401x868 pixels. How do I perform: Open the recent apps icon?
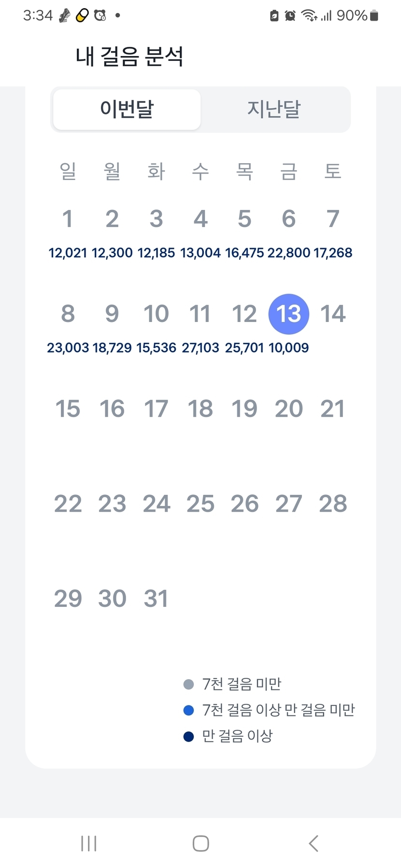pyautogui.click(x=89, y=843)
